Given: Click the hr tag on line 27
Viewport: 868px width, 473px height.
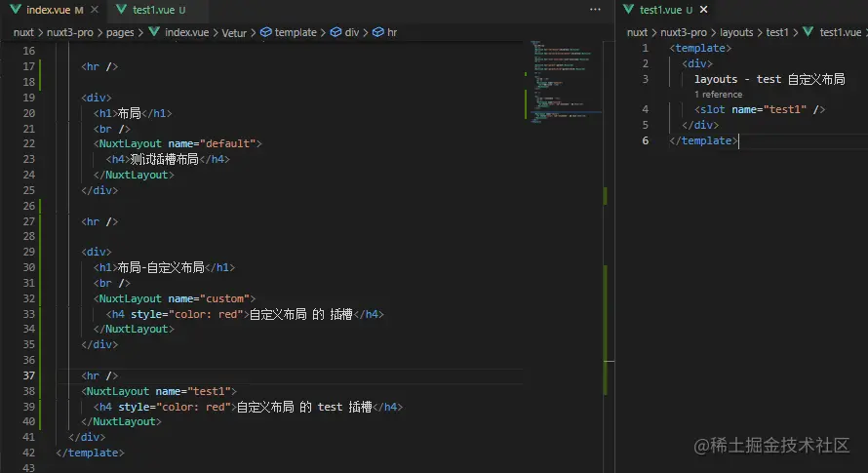Looking at the screenshot, I should click(x=99, y=221).
